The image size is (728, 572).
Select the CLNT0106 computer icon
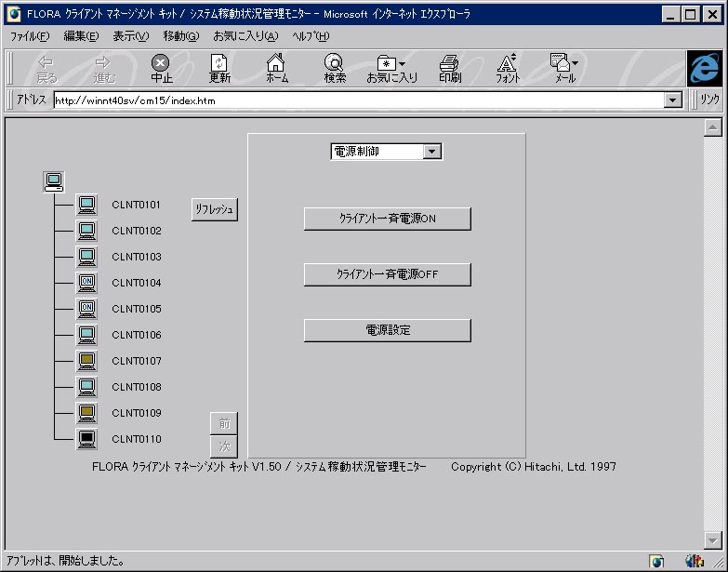click(x=86, y=335)
